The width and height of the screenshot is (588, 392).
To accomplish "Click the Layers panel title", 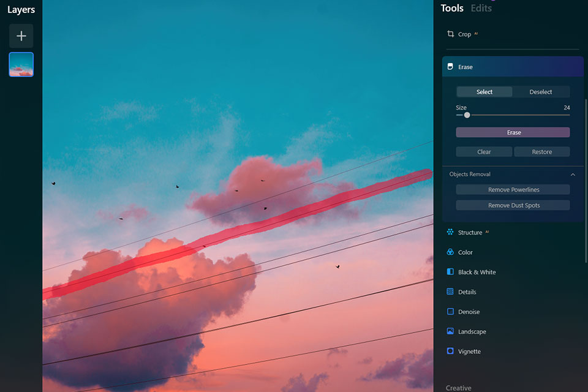I will [x=21, y=10].
